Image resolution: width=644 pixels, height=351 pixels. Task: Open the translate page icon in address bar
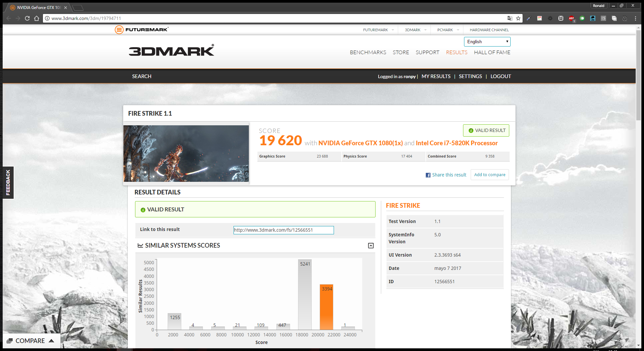click(510, 18)
